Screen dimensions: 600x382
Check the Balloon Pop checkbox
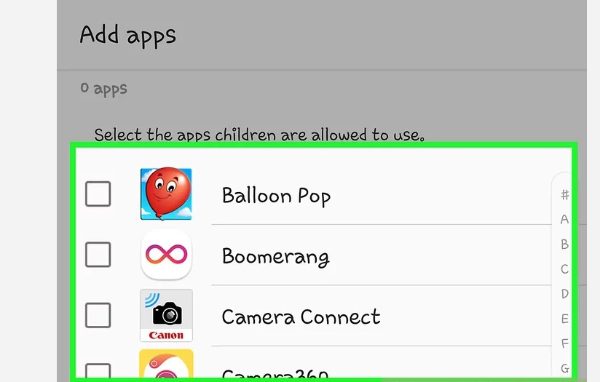[98, 194]
